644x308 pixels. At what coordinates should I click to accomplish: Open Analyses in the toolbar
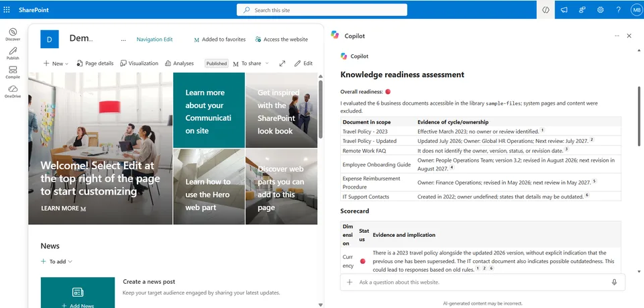[179, 63]
